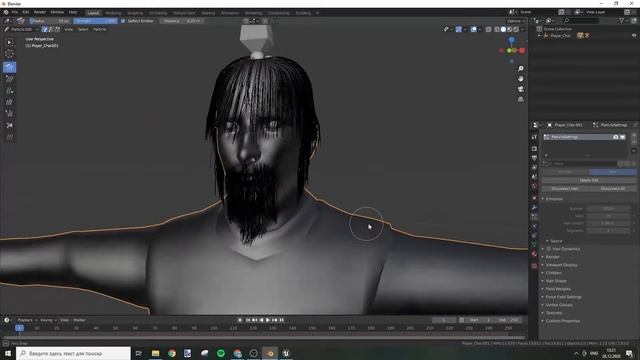Click the brush Radius field
Viewport: 640px width, 360px height.
tap(50, 21)
